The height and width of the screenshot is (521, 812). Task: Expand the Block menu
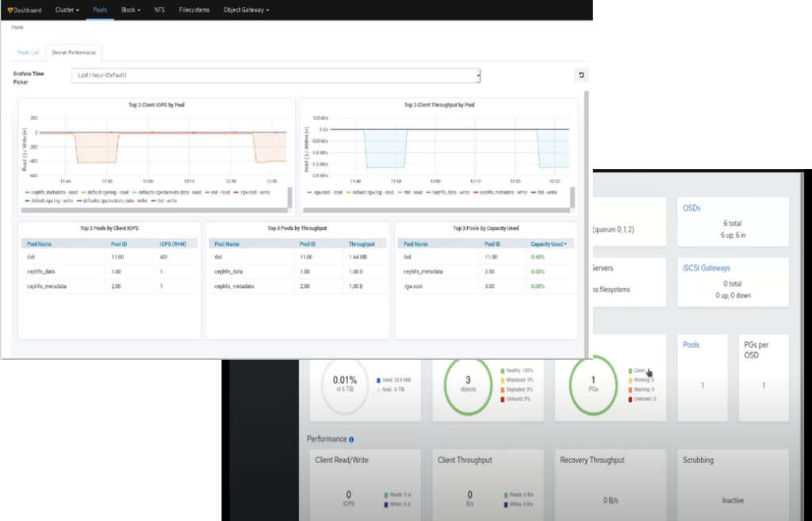point(131,10)
